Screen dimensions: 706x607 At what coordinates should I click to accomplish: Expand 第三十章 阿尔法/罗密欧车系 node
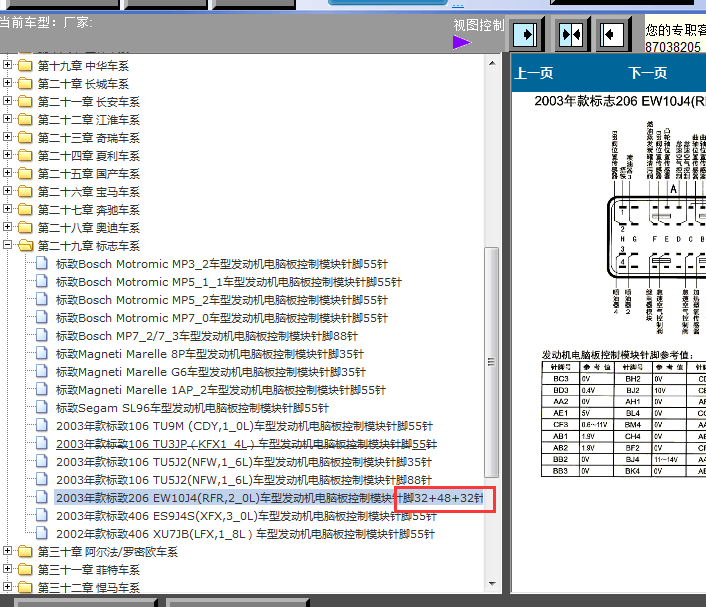coord(7,551)
